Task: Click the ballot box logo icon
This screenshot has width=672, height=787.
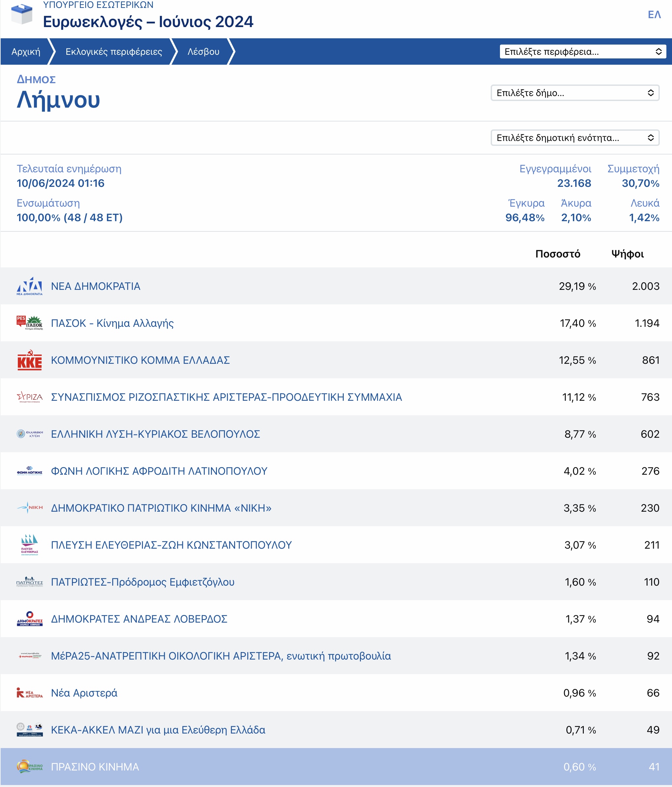Action: pyautogui.click(x=22, y=14)
